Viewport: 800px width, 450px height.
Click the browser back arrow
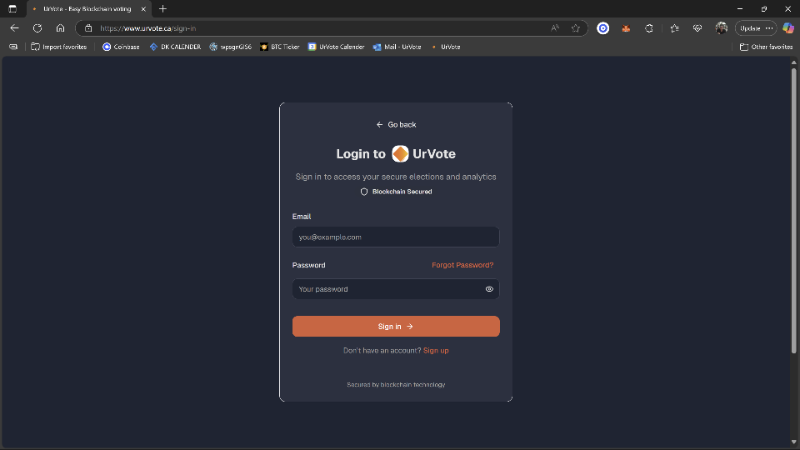pos(14,28)
